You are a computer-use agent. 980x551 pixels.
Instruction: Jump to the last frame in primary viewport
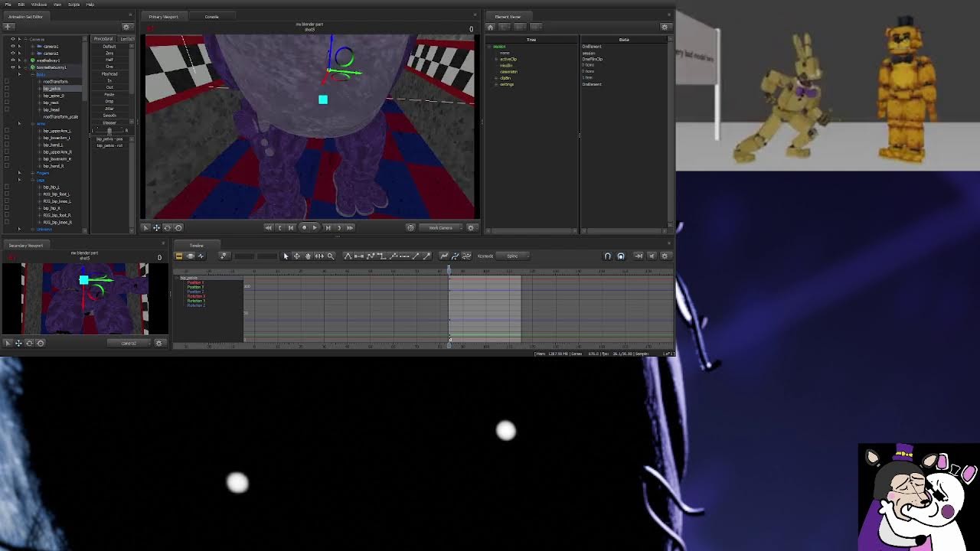tap(350, 227)
